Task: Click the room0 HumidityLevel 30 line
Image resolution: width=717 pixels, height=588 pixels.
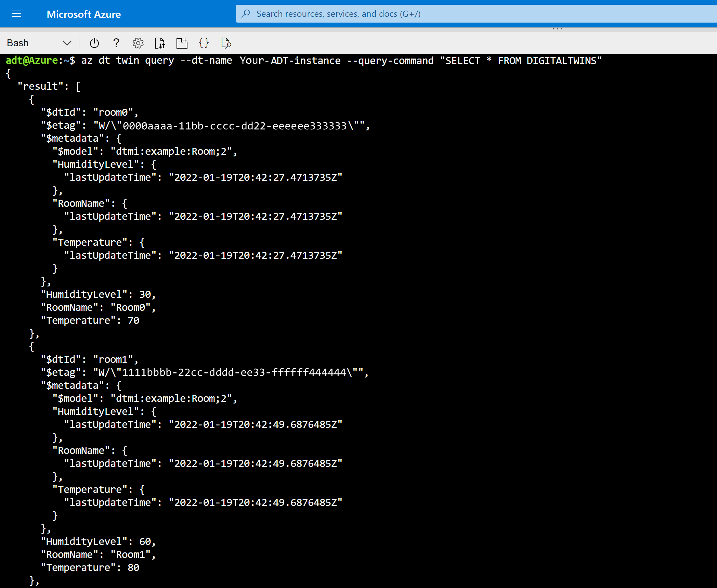Action: click(98, 295)
